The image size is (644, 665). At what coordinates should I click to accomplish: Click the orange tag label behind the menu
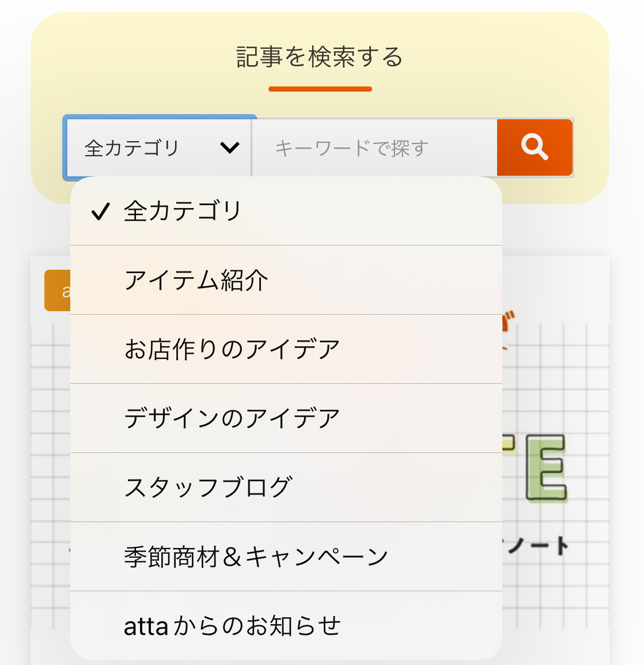[x=57, y=290]
